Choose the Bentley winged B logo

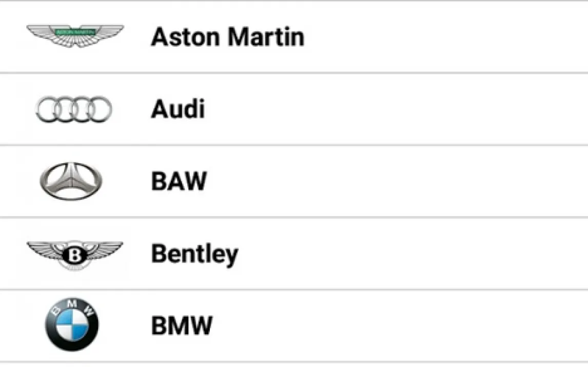coord(75,254)
